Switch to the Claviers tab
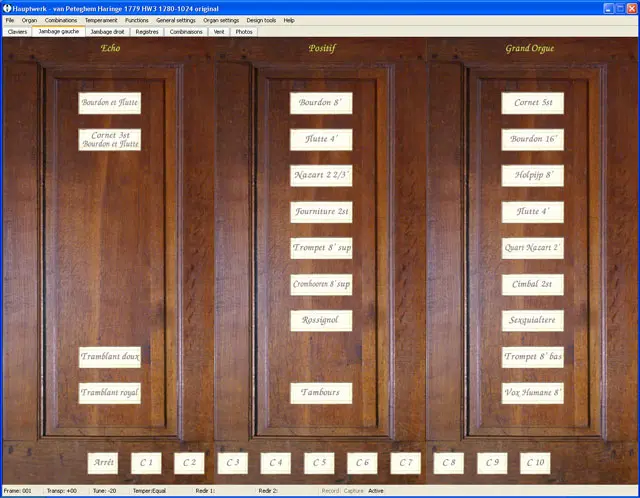 click(17, 31)
